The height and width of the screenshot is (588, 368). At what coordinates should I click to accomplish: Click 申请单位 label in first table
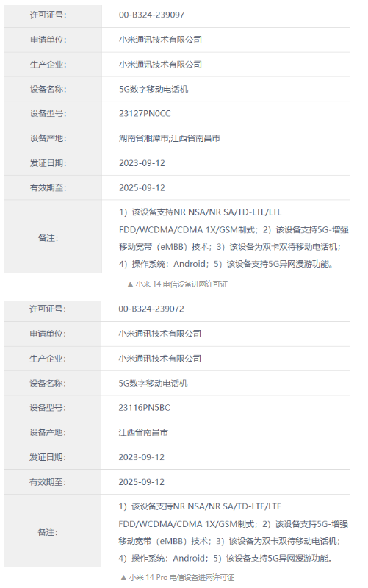(x=48, y=40)
